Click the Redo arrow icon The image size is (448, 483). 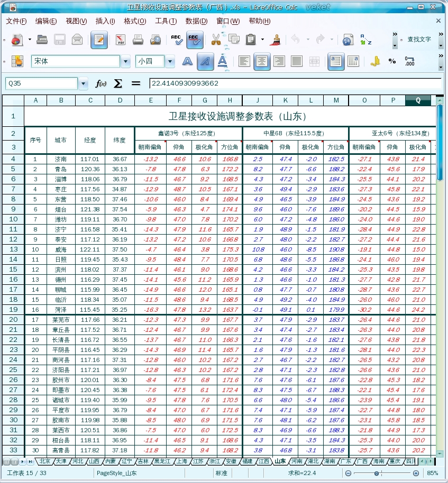pyautogui.click(x=321, y=40)
